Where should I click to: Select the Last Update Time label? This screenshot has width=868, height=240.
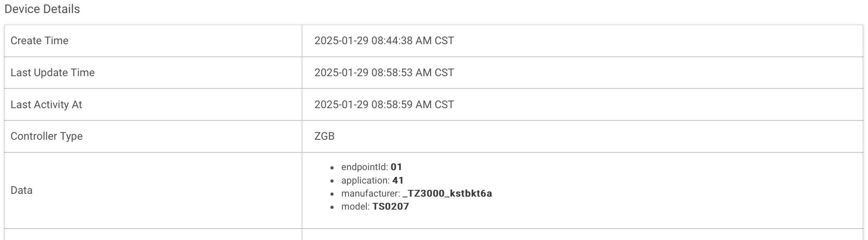tap(53, 73)
